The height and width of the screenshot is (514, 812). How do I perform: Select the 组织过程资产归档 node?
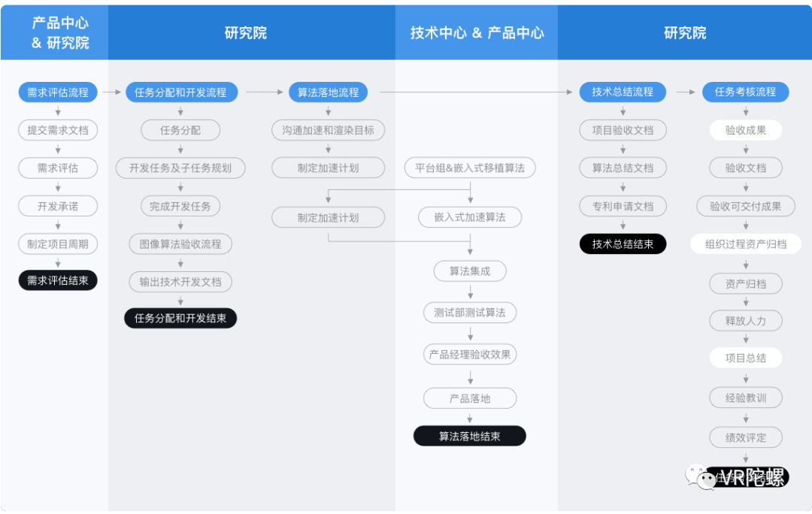pyautogui.click(x=746, y=243)
